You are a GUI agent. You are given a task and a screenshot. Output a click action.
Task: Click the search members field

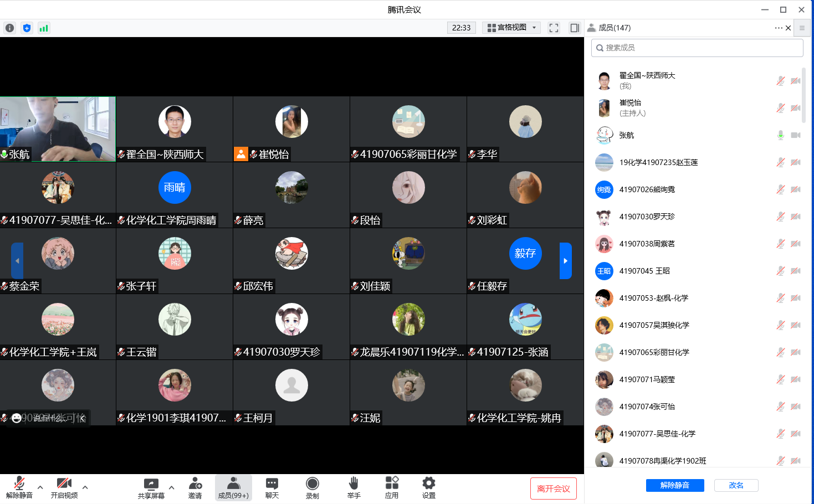pyautogui.click(x=697, y=48)
